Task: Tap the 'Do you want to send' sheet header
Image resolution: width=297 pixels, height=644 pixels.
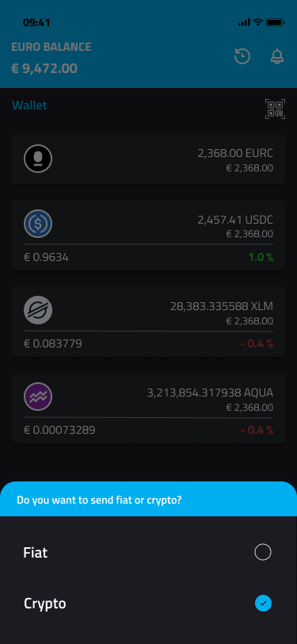Action: pyautogui.click(x=149, y=499)
